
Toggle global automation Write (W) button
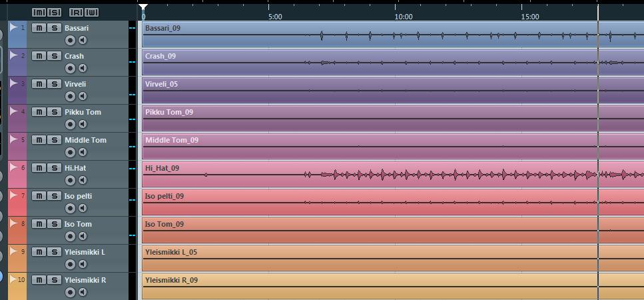pos(92,13)
